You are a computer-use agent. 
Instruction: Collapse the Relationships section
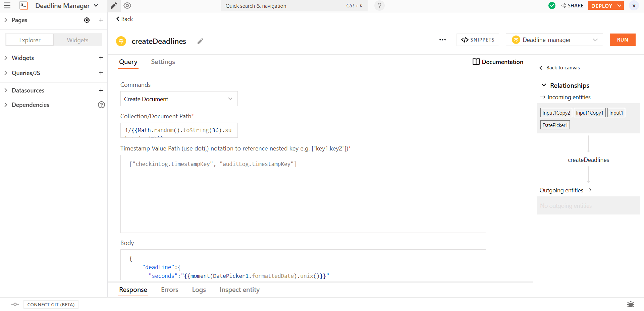click(x=544, y=85)
